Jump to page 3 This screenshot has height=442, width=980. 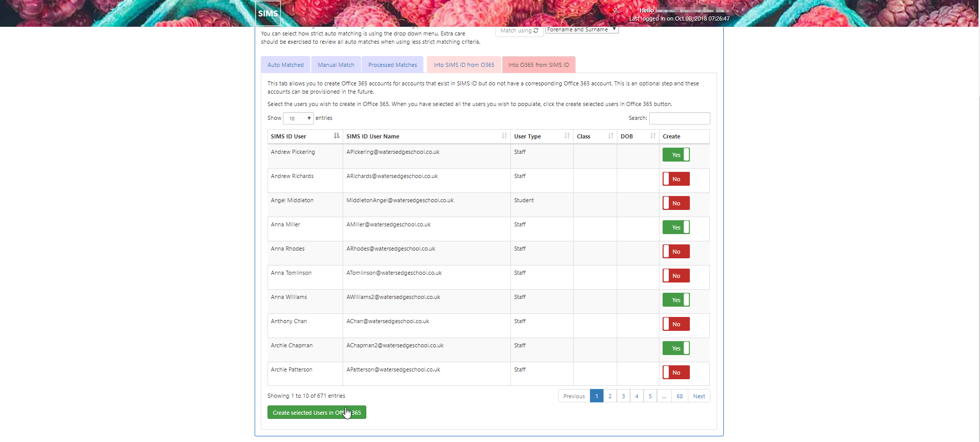623,396
